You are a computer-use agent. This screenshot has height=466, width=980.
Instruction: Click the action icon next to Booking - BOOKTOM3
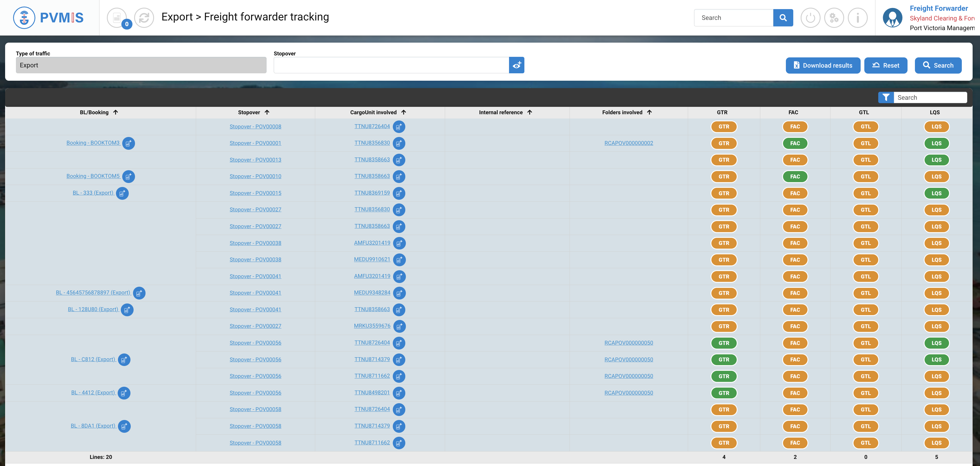128,143
